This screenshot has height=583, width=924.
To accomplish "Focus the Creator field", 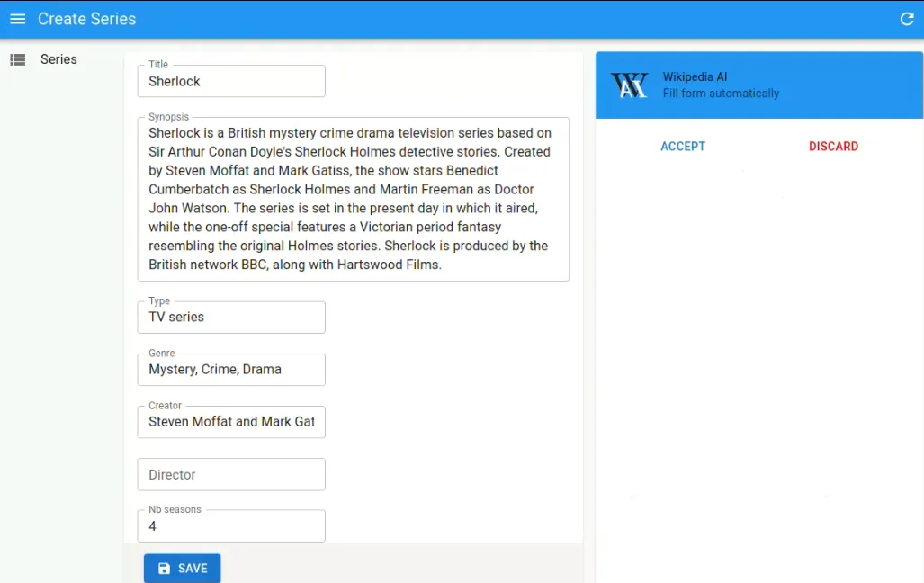I will (231, 421).
